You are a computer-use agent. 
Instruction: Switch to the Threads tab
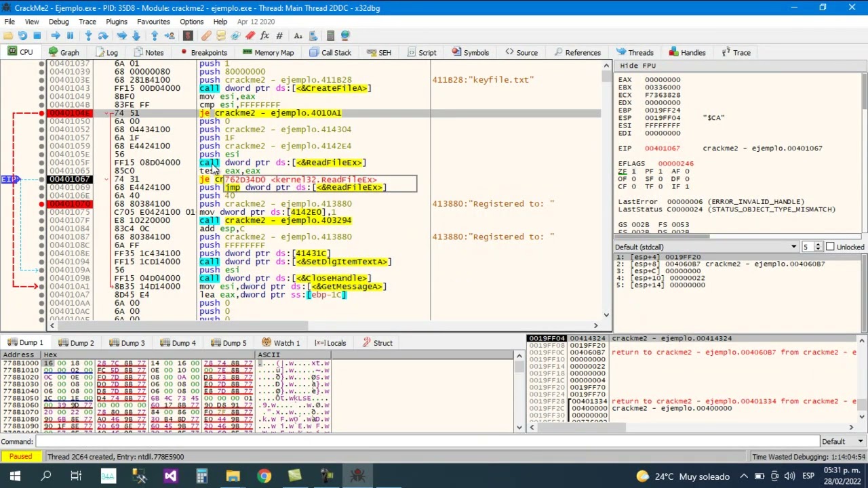(635, 53)
